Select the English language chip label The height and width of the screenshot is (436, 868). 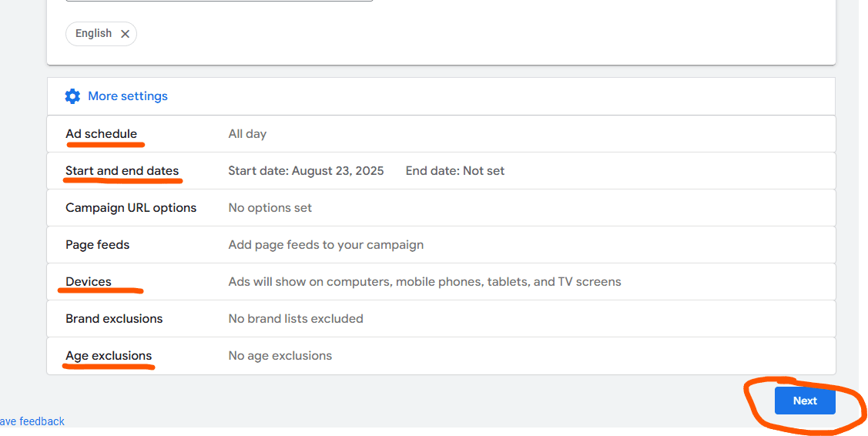pyautogui.click(x=93, y=34)
